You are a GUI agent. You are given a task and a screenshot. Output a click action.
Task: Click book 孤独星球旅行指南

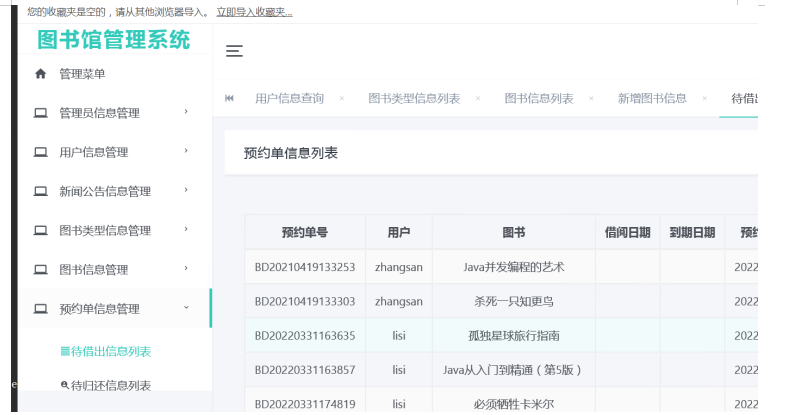(514, 336)
